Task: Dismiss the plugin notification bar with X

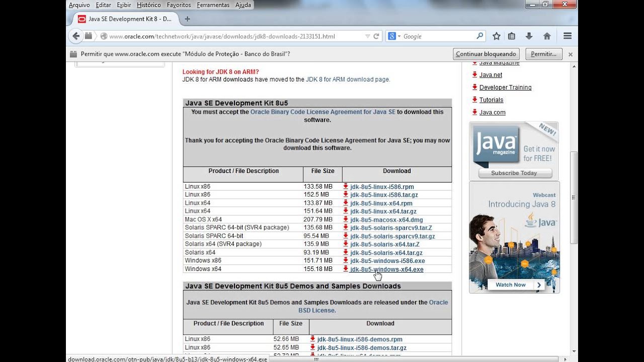Action: [571, 54]
